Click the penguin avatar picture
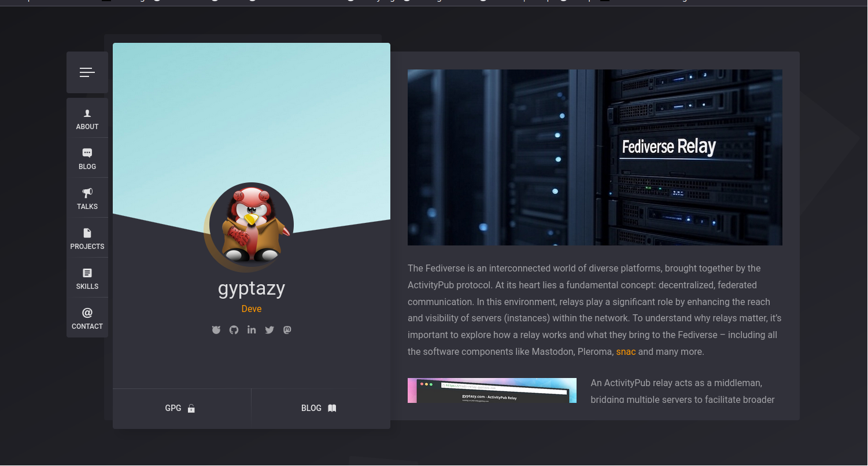The height and width of the screenshot is (466, 868). pos(252,225)
